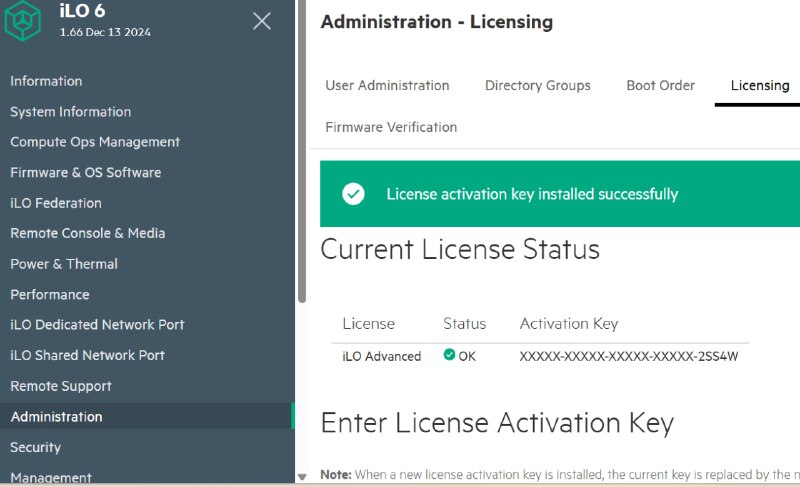
Task: Click the sidebar vertical scrollbar thumb
Action: [x=302, y=151]
